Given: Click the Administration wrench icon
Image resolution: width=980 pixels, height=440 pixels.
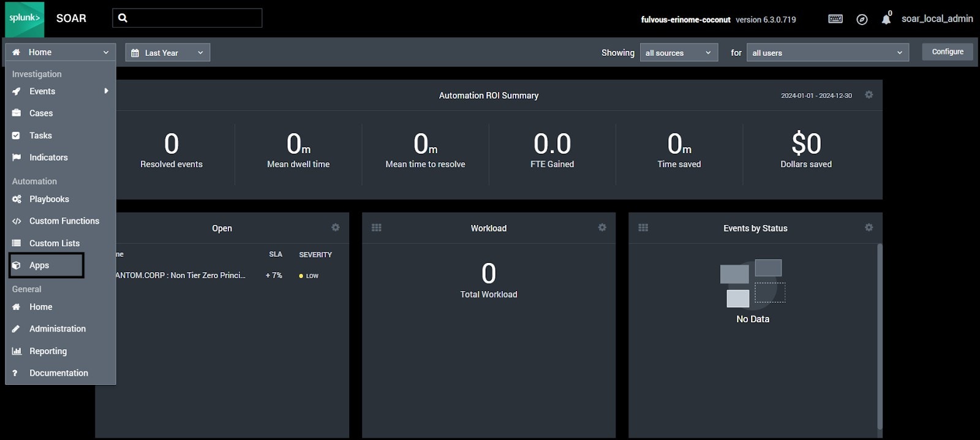Looking at the screenshot, I should (x=17, y=329).
